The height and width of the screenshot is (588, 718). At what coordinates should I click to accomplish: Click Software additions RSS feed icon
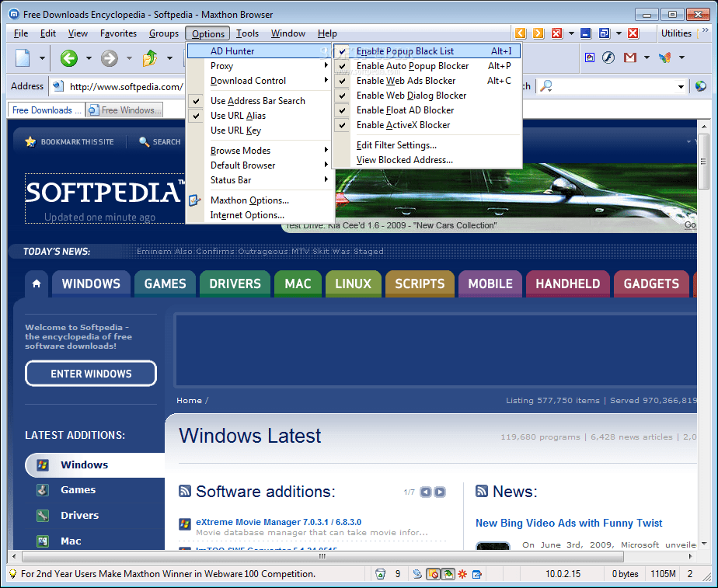click(x=184, y=491)
